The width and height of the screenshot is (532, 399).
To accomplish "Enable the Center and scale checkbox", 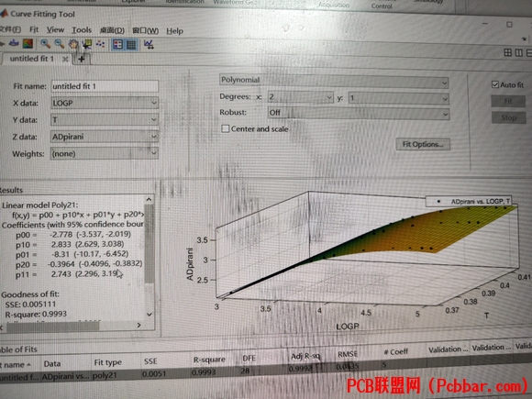I will click(x=226, y=128).
